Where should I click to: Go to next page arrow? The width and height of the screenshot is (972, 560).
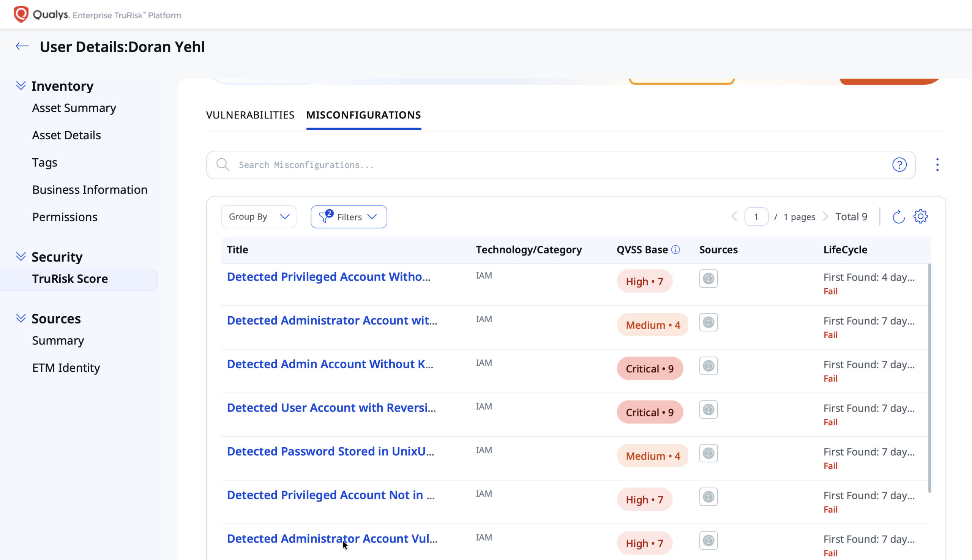[825, 216]
